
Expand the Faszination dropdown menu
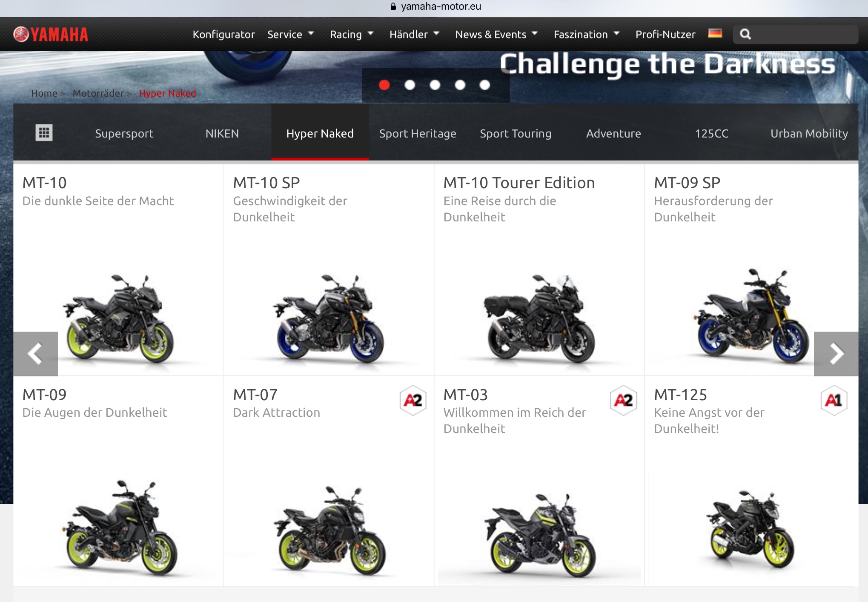[x=587, y=34]
